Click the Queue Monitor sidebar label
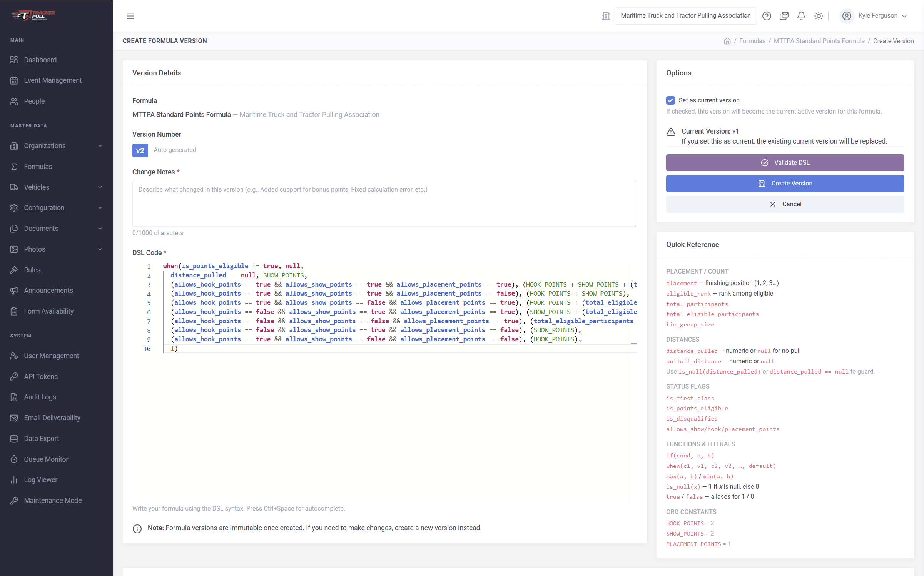This screenshot has width=924, height=576. [46, 459]
